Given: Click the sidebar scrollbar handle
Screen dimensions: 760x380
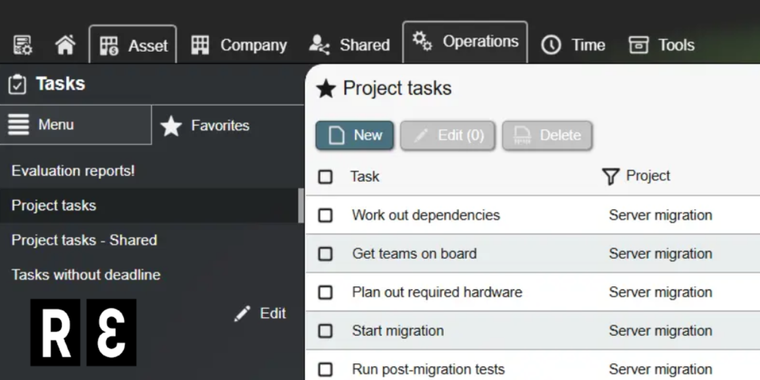Looking at the screenshot, I should 301,206.
